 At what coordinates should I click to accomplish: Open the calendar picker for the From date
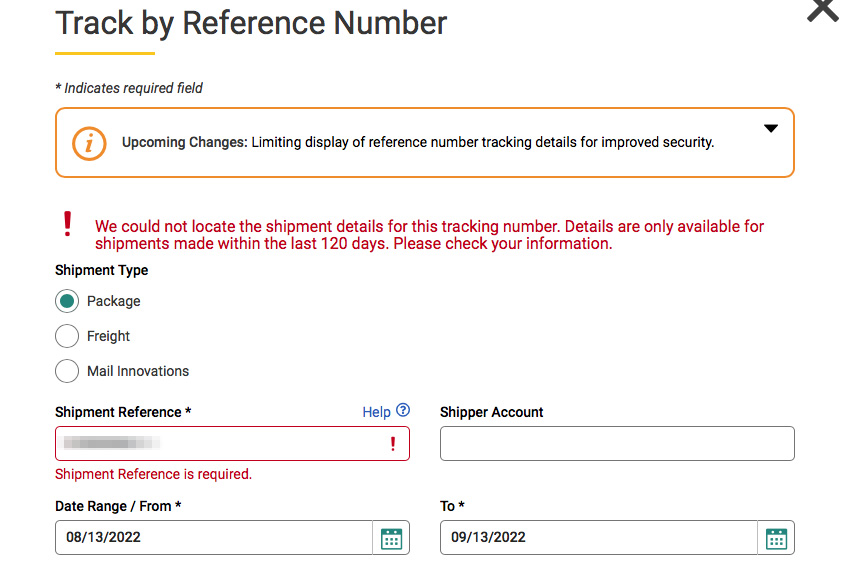click(x=391, y=538)
